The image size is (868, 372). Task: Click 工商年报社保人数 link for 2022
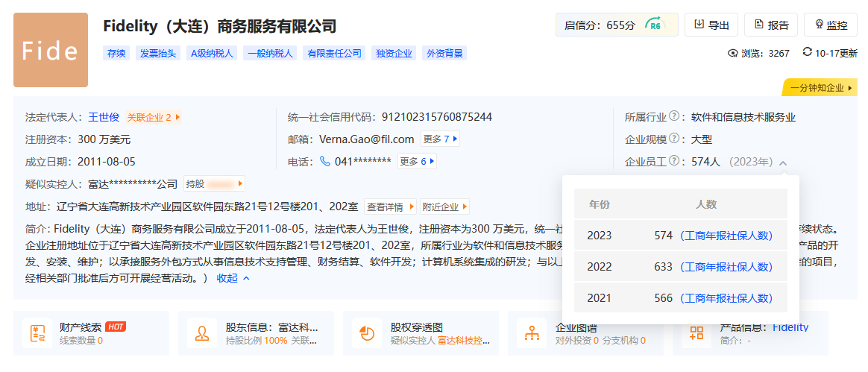(726, 267)
